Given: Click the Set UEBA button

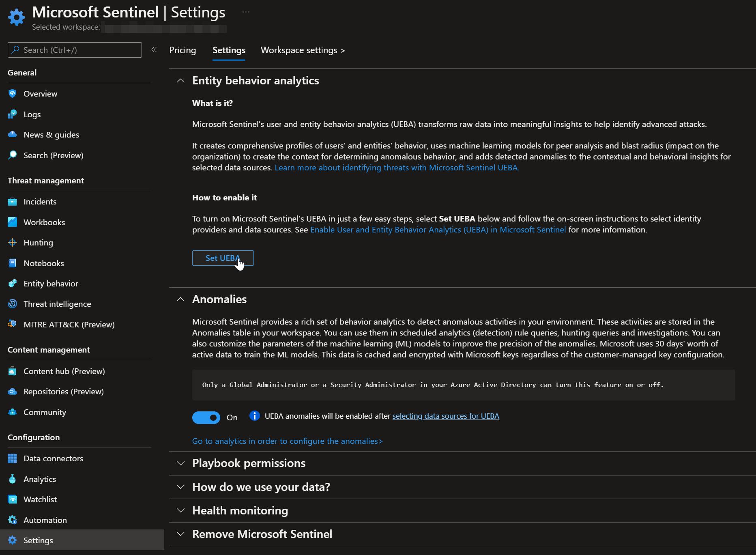Looking at the screenshot, I should (x=223, y=258).
